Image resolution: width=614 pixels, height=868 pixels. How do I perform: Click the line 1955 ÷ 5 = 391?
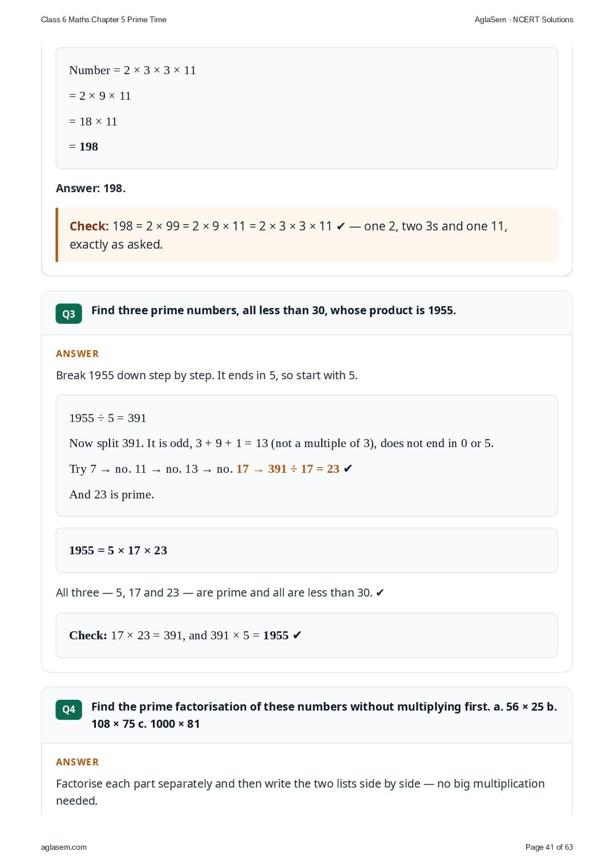point(108,418)
